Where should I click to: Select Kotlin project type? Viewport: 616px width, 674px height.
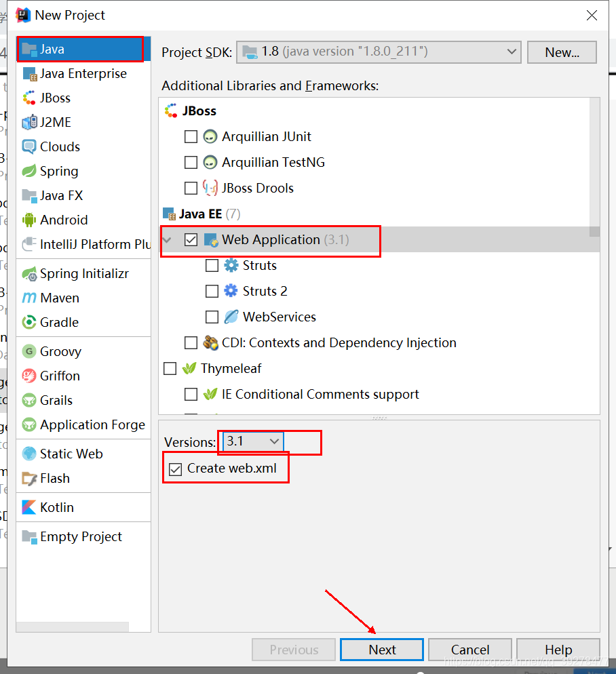[83, 508]
